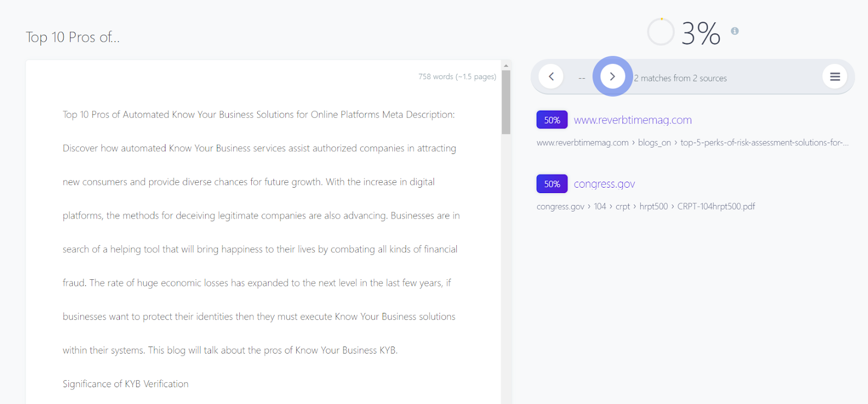Image resolution: width=868 pixels, height=404 pixels.
Task: Click the document scrollbar thumb
Action: pyautogui.click(x=506, y=102)
